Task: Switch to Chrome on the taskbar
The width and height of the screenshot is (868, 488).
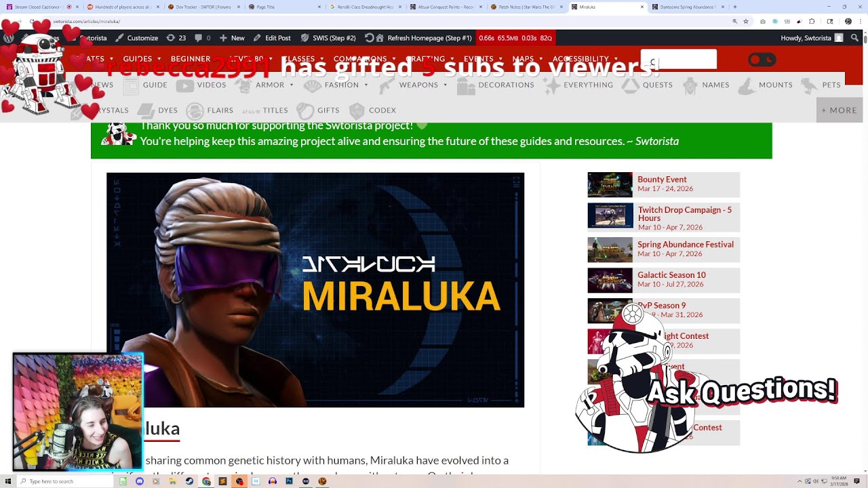Action: tap(206, 481)
